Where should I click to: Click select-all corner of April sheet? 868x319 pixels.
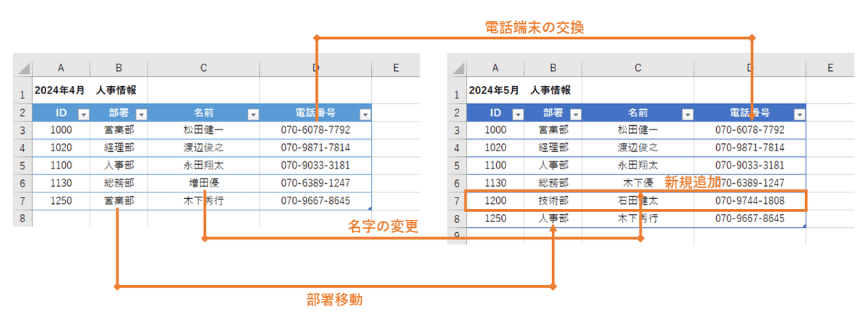pos(23,68)
